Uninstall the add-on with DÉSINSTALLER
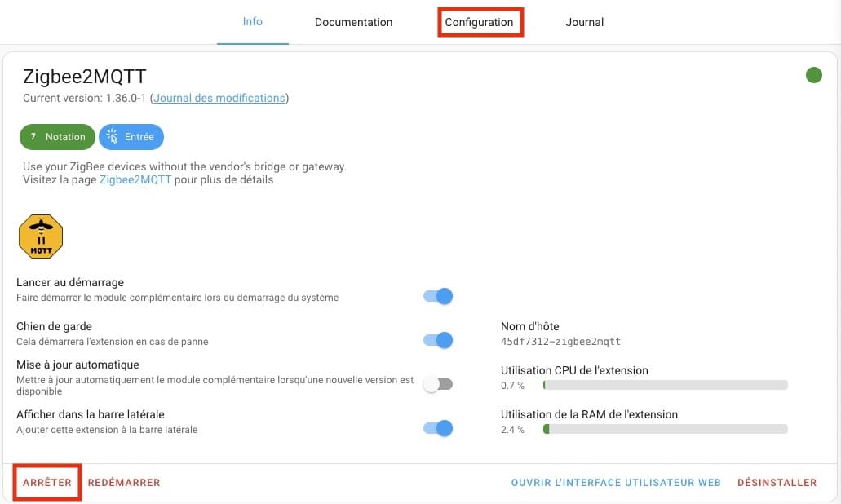841x504 pixels. pos(777,483)
